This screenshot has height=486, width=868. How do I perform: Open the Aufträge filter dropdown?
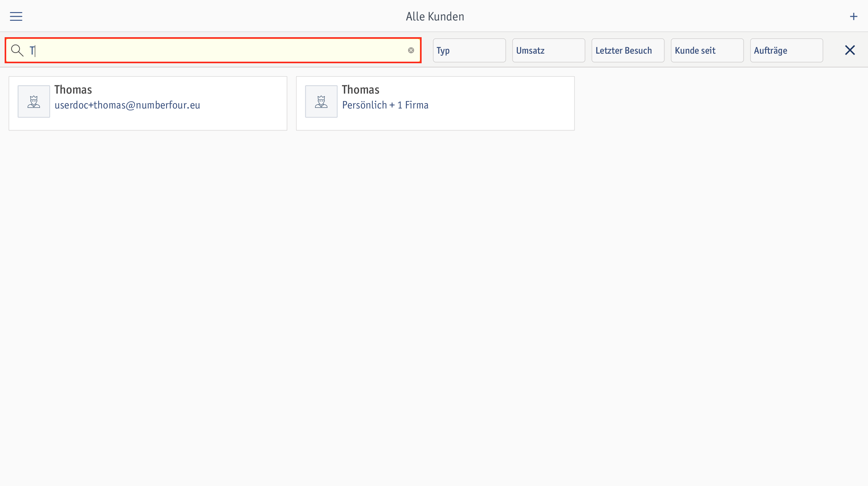(x=786, y=50)
